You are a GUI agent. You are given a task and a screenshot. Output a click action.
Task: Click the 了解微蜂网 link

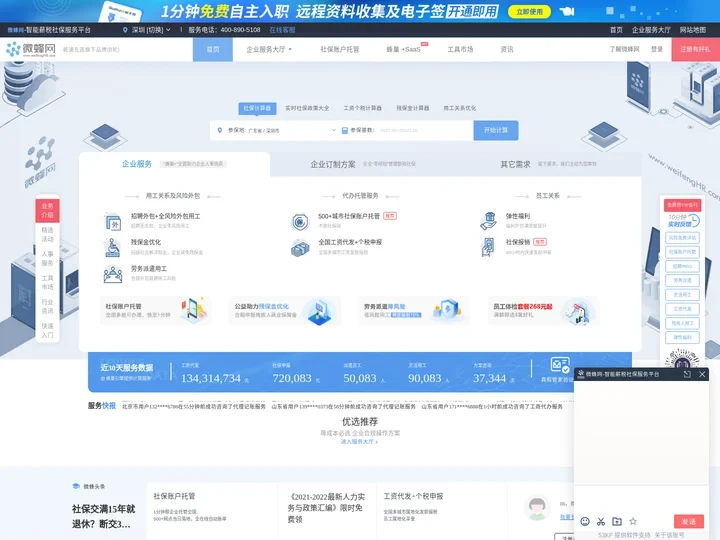624,49
